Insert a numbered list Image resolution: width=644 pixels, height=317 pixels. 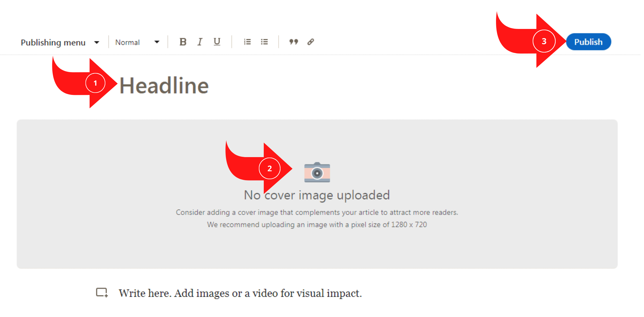point(247,42)
